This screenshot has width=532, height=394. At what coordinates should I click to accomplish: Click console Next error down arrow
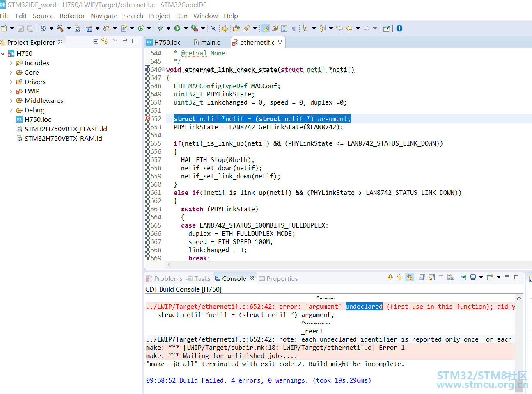(x=390, y=278)
